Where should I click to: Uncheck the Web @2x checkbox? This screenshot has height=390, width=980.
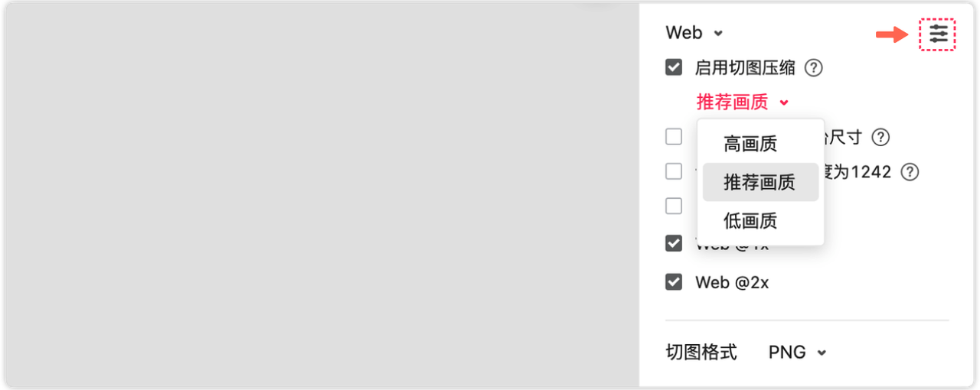click(674, 282)
